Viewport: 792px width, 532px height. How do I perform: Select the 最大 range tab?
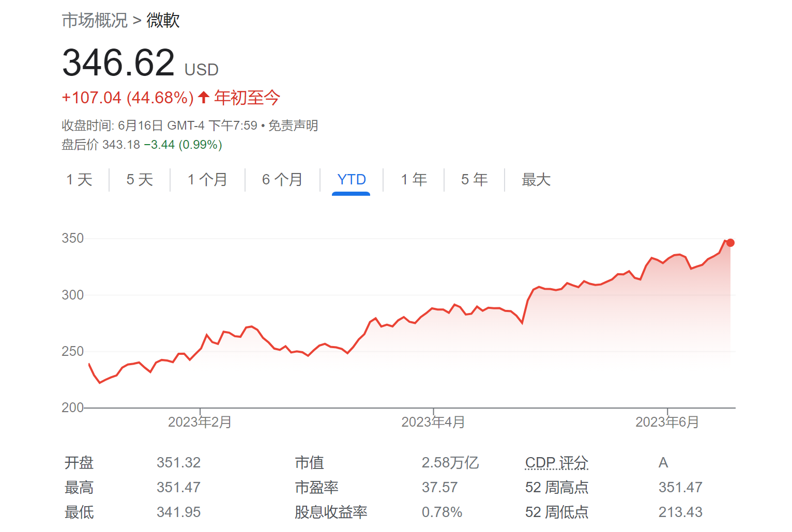coord(536,180)
